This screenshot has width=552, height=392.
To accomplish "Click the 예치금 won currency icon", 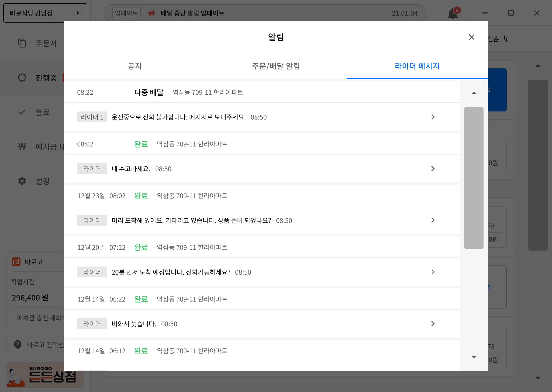I will click(22, 146).
